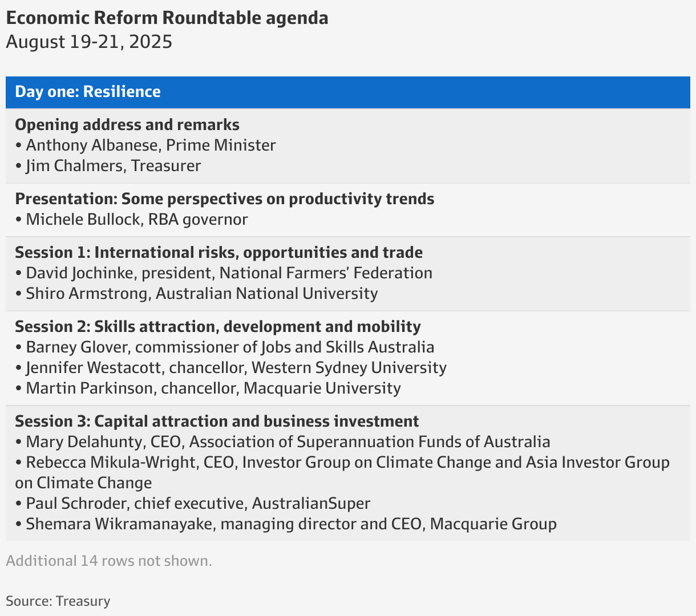Click the Source: Treasury credit line
696x616 pixels.
[58, 601]
